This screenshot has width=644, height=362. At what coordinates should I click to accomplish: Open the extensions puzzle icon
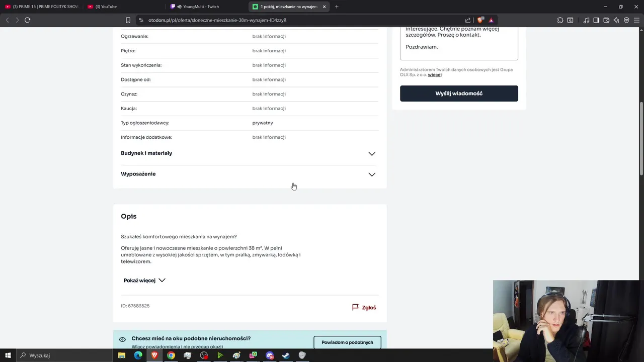(560, 20)
